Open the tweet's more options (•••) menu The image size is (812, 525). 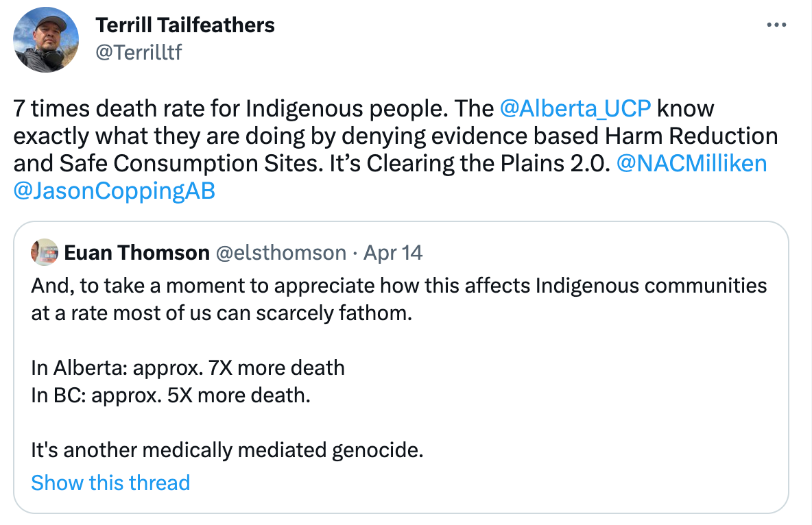776,25
